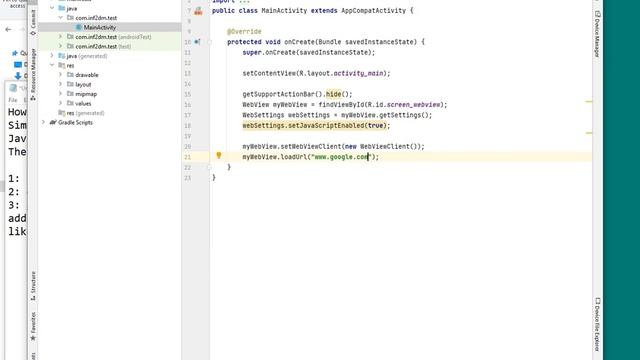640x360 pixels.
Task: Click the blue Desktop icon in Explorer
Action: point(18,64)
